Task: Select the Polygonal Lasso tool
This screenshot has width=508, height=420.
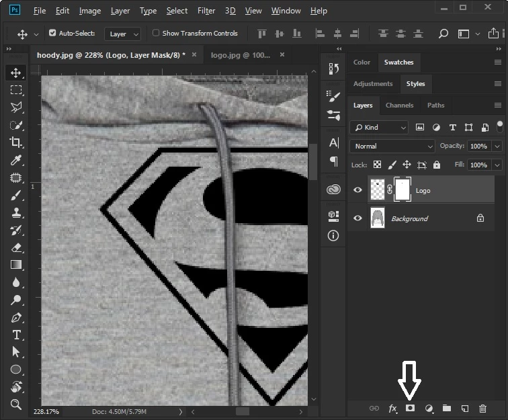Action: coord(15,108)
